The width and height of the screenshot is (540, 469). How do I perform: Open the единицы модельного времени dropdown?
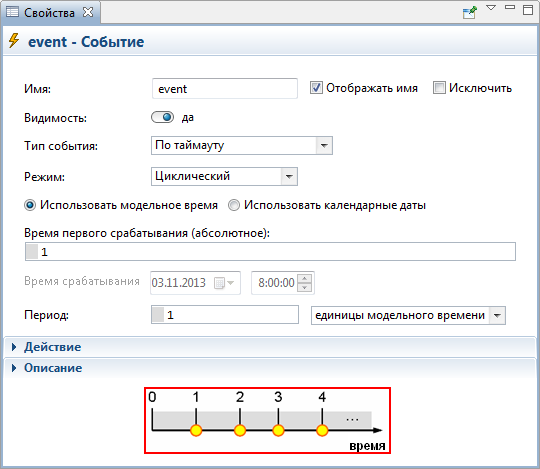coord(408,315)
